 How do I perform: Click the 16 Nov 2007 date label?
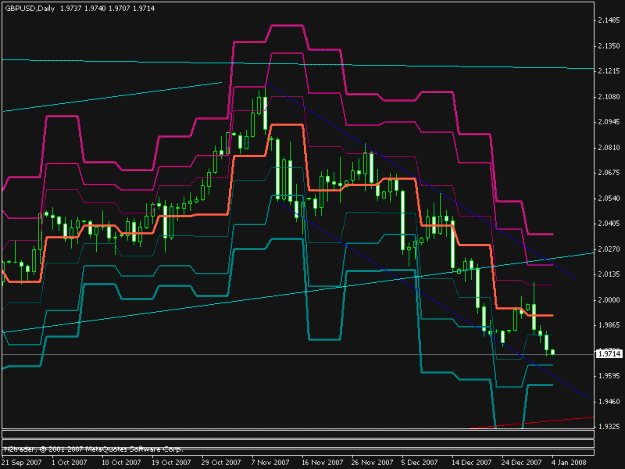[x=322, y=462]
